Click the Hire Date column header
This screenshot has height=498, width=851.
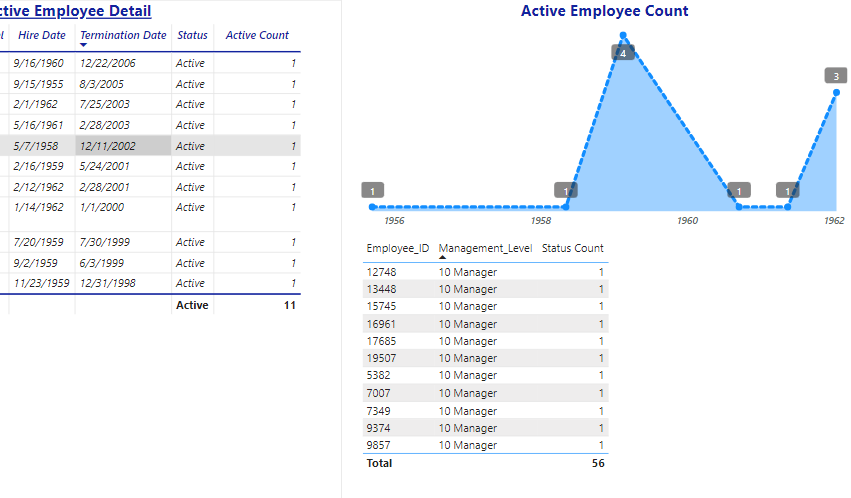pos(42,35)
